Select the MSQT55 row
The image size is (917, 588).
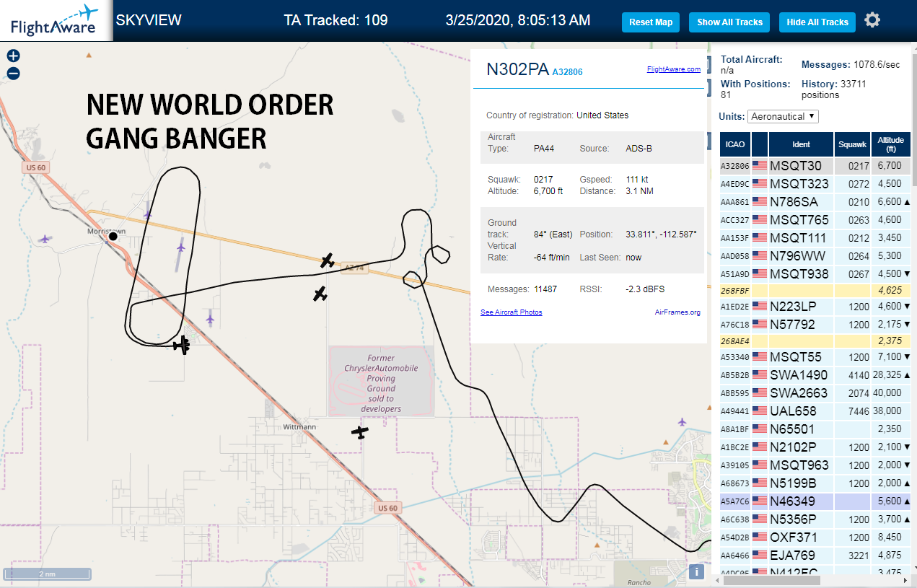[x=815, y=357]
